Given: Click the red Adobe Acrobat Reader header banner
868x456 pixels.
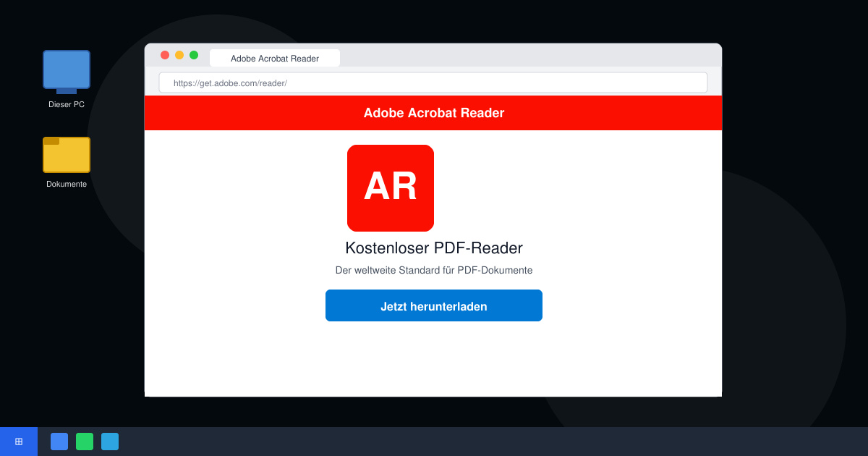Looking at the screenshot, I should pyautogui.click(x=433, y=113).
